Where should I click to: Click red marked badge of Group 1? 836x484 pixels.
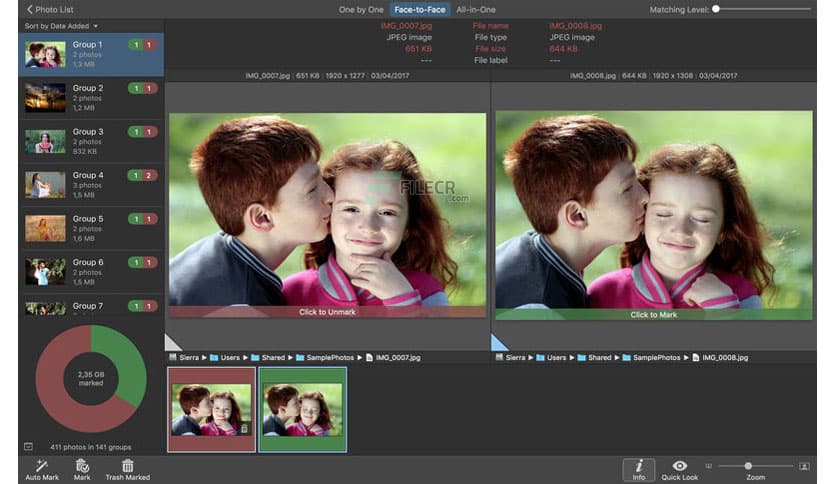point(150,45)
